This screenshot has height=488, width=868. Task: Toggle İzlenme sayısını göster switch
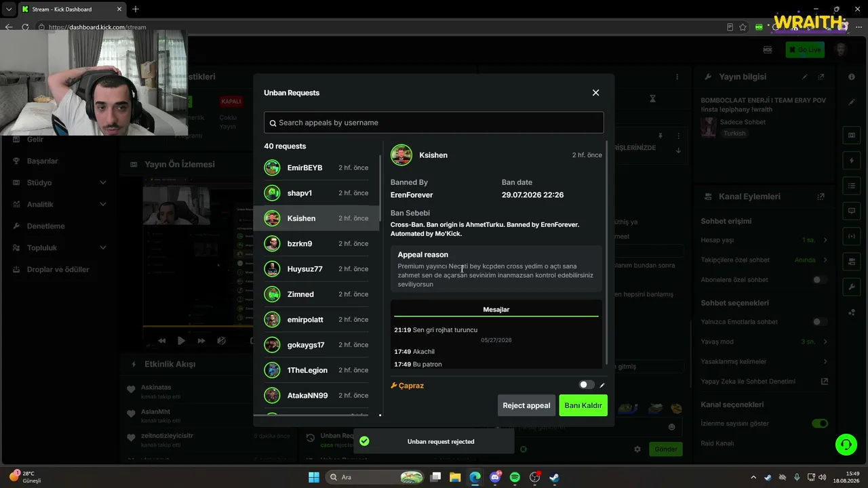[820, 424]
